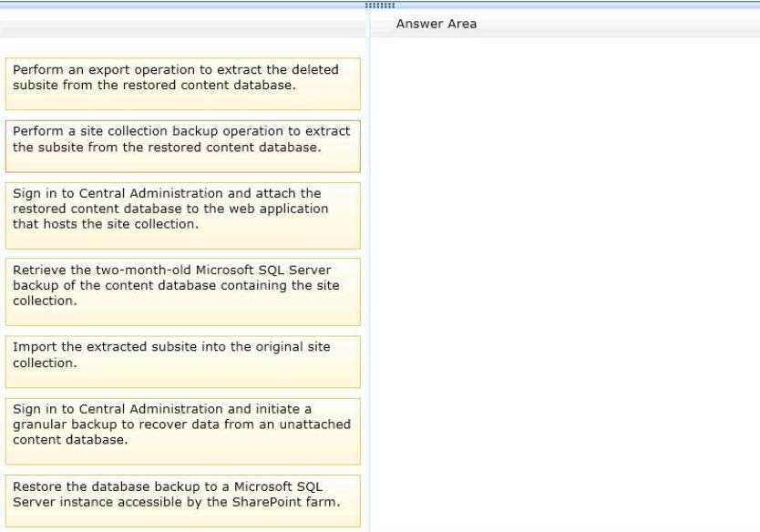Pick the 'initiate a granular backup' step
The image size is (760, 532).
(x=183, y=431)
